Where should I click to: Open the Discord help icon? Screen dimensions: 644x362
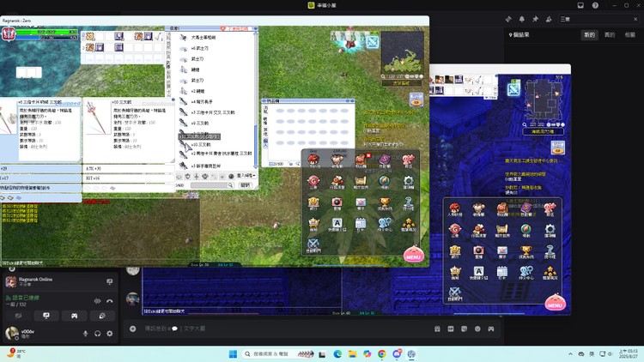pos(595,5)
